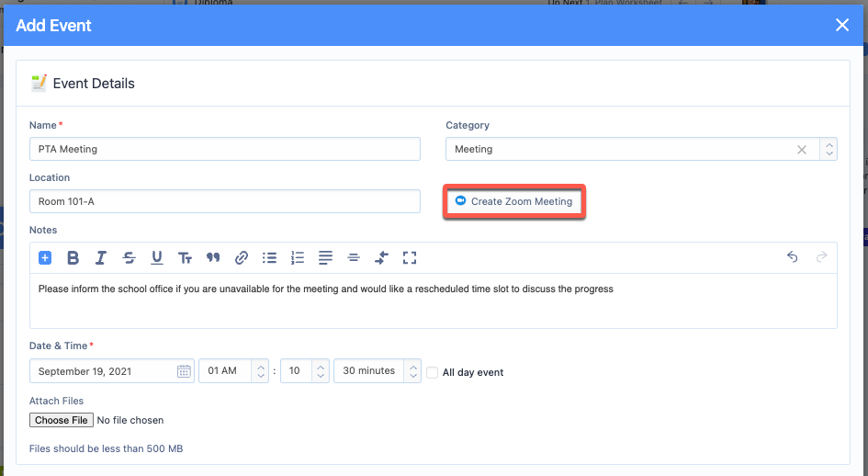The width and height of the screenshot is (868, 476).
Task: Clear the selected Meeting category
Action: (x=802, y=150)
